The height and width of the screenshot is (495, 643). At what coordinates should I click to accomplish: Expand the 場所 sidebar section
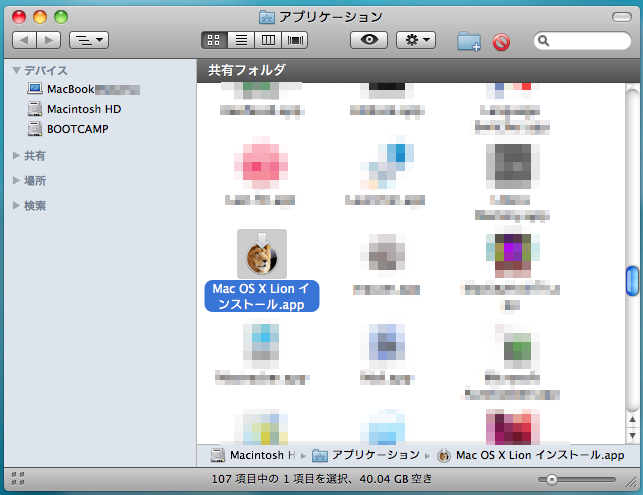click(x=16, y=180)
